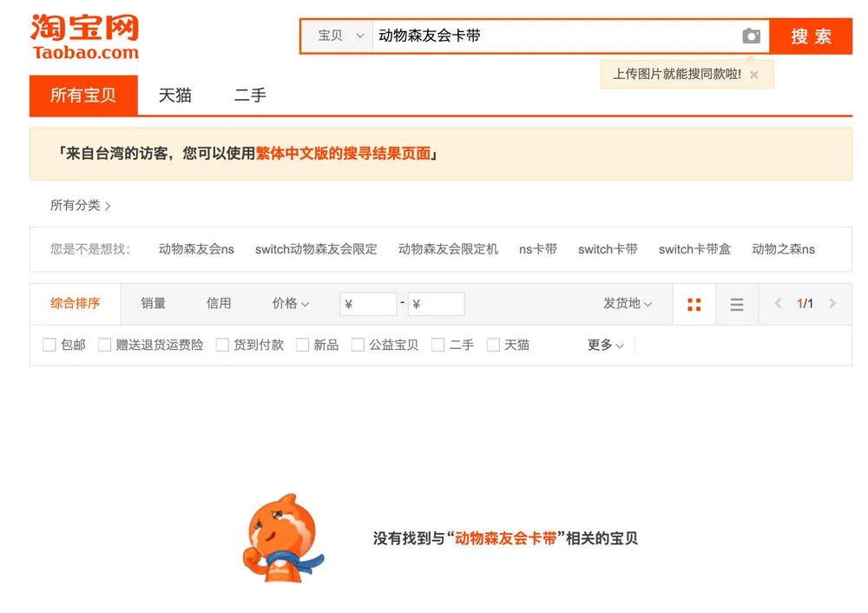The image size is (868, 613).
Task: Sort results by 销量
Action: (x=154, y=303)
